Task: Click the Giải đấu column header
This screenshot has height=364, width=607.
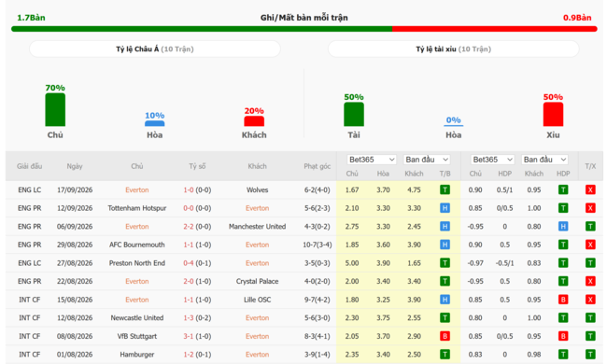Action: pyautogui.click(x=30, y=166)
